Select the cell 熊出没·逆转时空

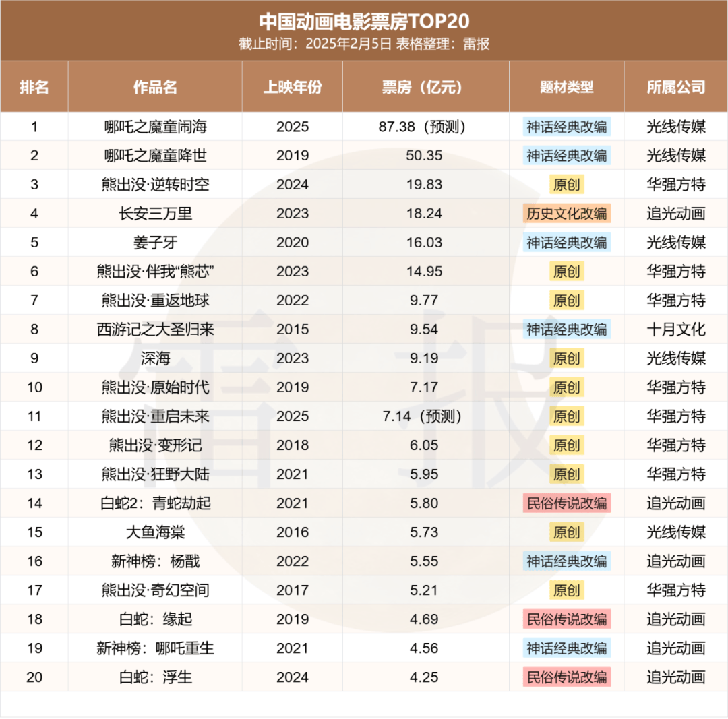[x=155, y=185]
